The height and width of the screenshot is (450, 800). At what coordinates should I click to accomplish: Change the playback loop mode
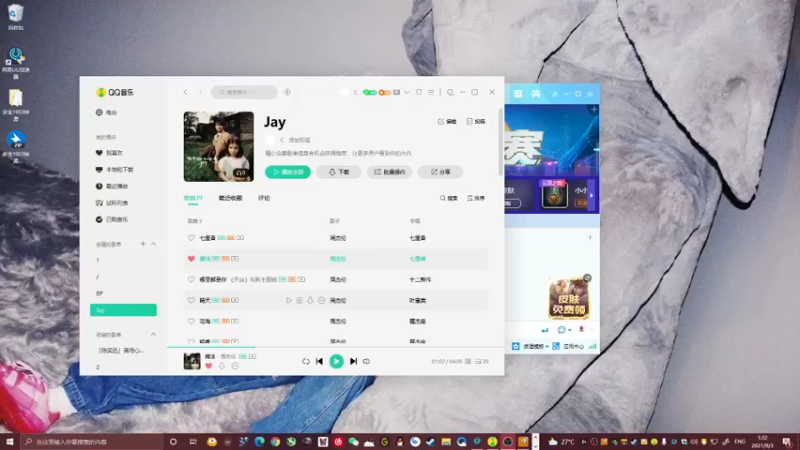[x=306, y=361]
